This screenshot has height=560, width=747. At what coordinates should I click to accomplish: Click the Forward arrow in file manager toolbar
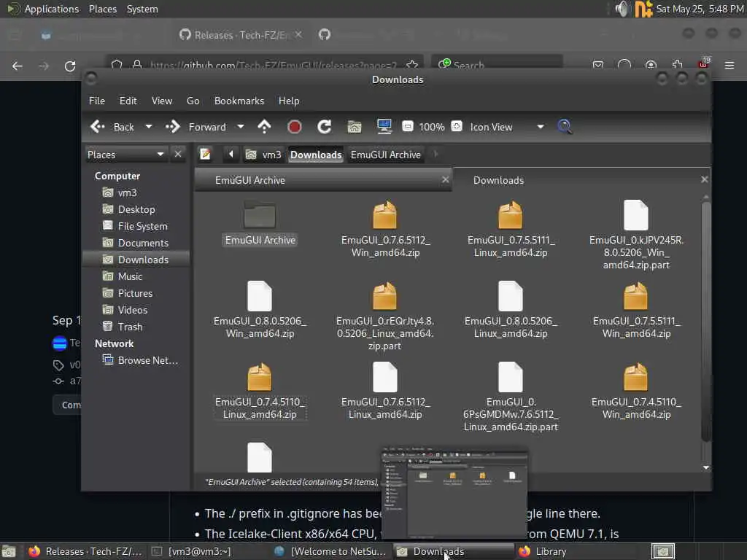tap(173, 127)
